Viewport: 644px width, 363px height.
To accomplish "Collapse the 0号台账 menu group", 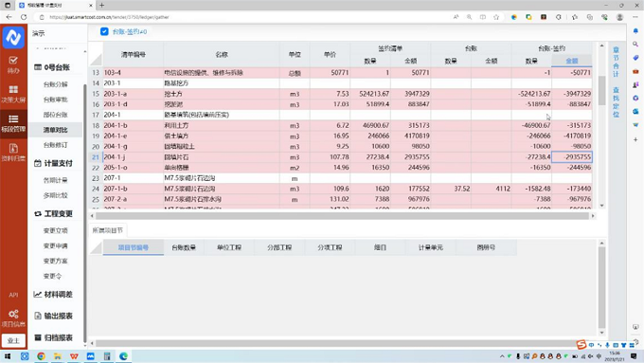I will [52, 67].
